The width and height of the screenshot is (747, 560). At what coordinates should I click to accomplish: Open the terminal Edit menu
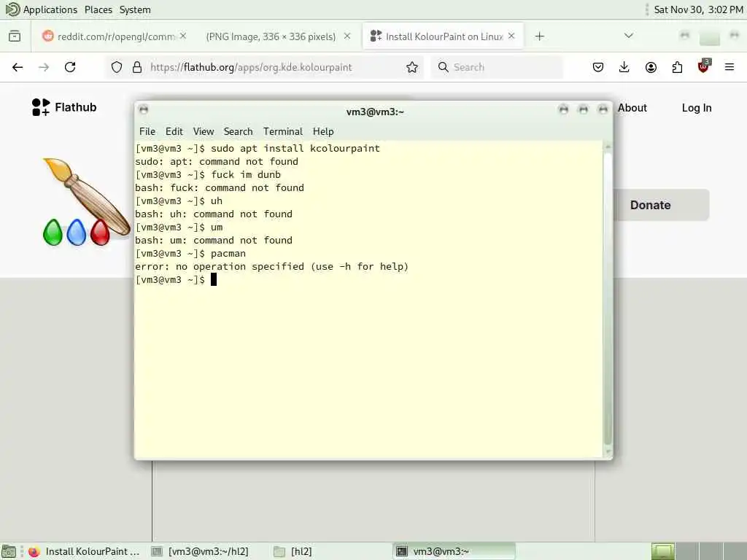point(174,131)
